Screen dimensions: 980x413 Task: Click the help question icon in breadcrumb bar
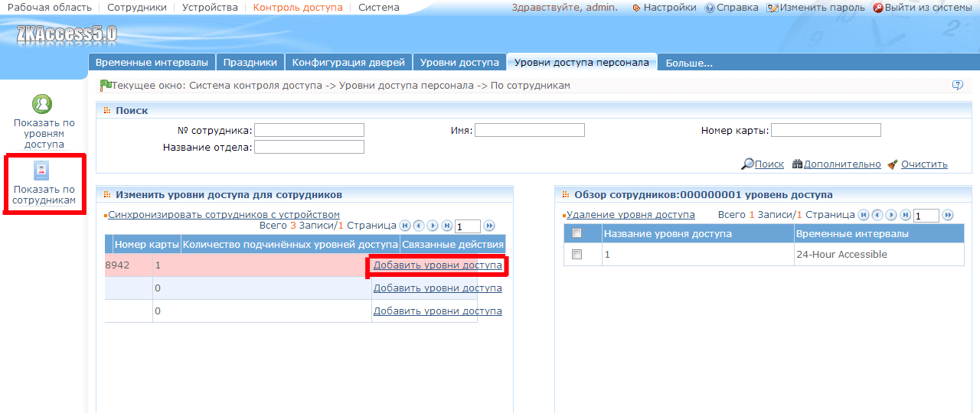(957, 85)
